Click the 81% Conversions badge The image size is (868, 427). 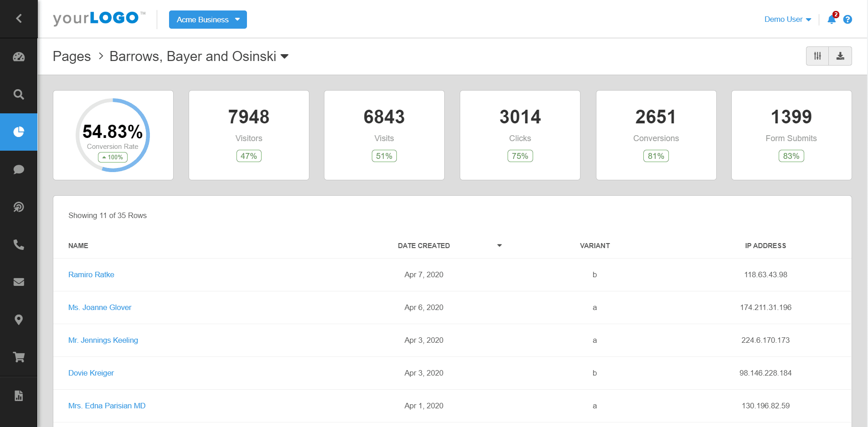coord(656,156)
